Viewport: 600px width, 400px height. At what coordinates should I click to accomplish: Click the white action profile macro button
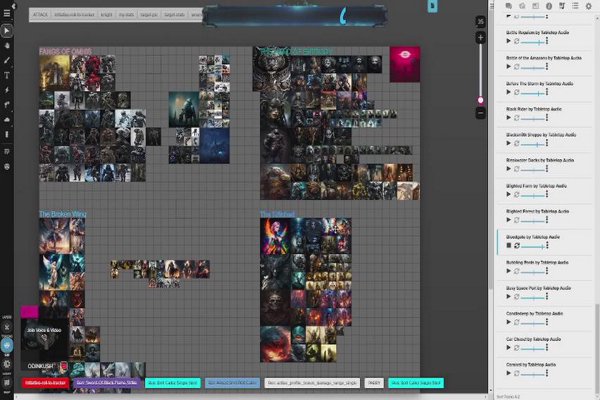[312, 383]
